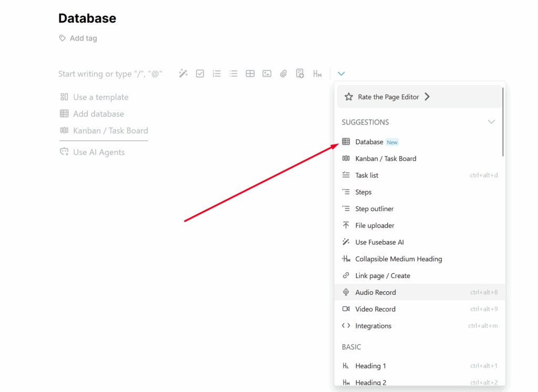
Task: Click the add page toolbar icon
Action: pyautogui.click(x=300, y=74)
